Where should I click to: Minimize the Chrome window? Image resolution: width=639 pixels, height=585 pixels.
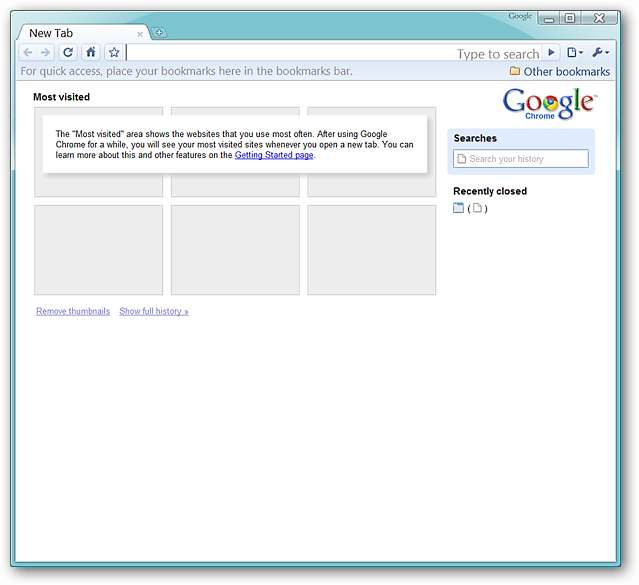pyautogui.click(x=549, y=18)
